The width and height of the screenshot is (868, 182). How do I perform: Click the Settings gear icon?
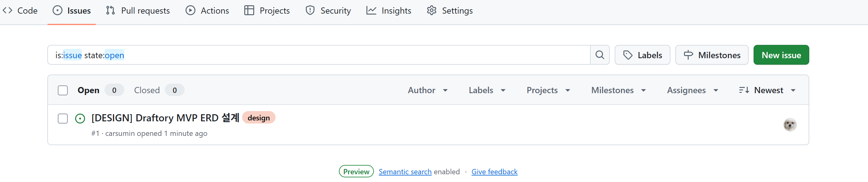432,11
